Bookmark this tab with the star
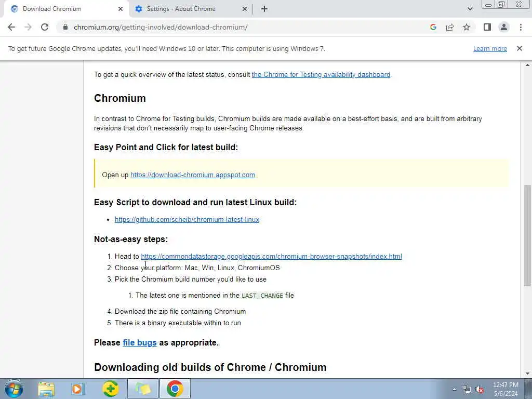Image resolution: width=532 pixels, height=399 pixels. tap(467, 27)
